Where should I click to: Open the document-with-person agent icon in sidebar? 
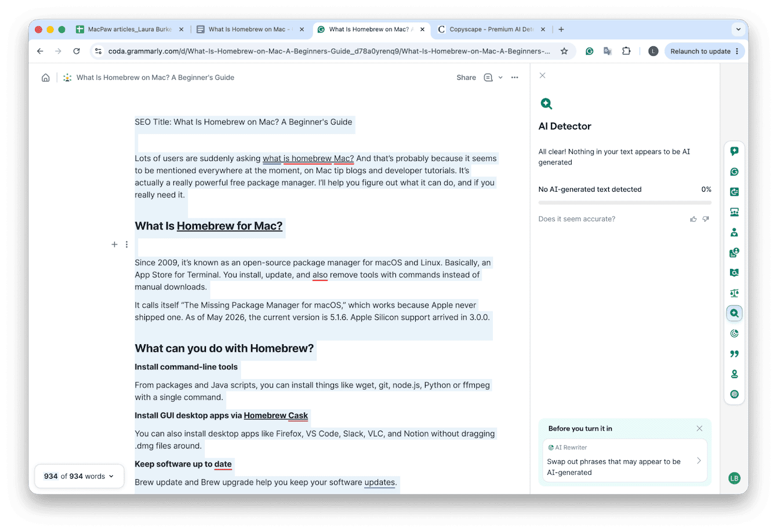tap(734, 253)
